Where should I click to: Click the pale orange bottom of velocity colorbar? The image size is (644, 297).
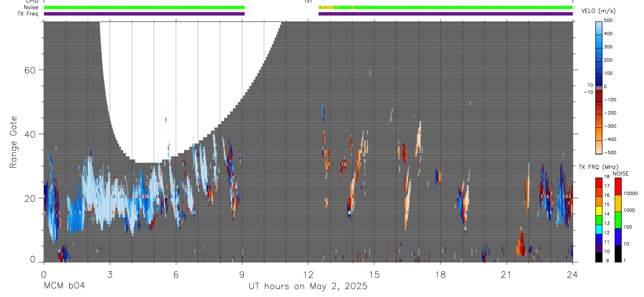599,147
